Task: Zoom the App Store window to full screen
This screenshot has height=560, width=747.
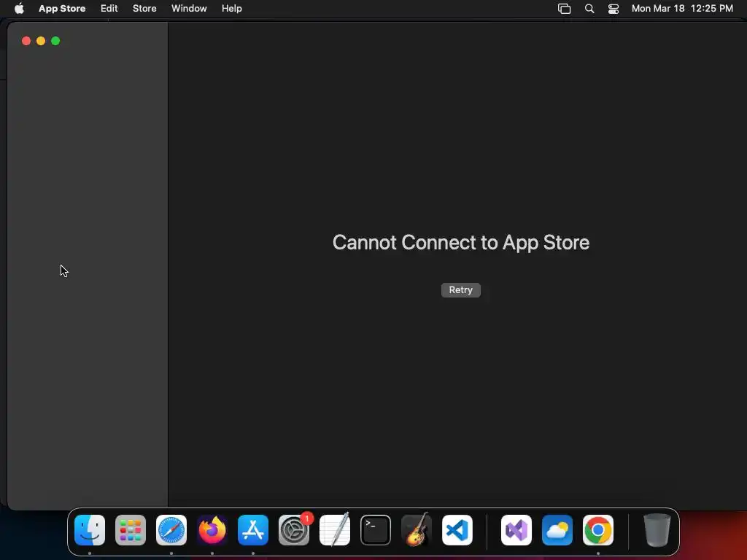Action: tap(55, 41)
